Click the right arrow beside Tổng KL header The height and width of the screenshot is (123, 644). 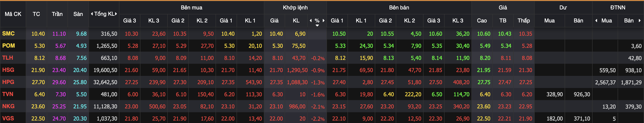coord(116,14)
